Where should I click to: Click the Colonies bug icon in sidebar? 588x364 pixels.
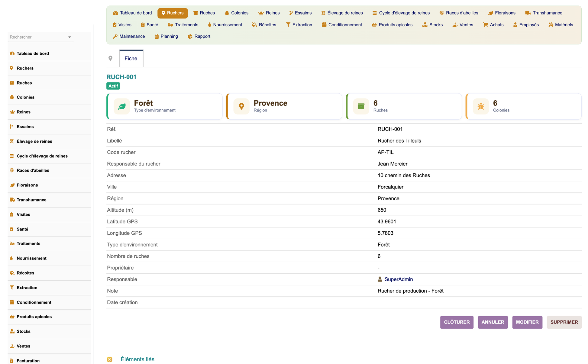pyautogui.click(x=12, y=97)
